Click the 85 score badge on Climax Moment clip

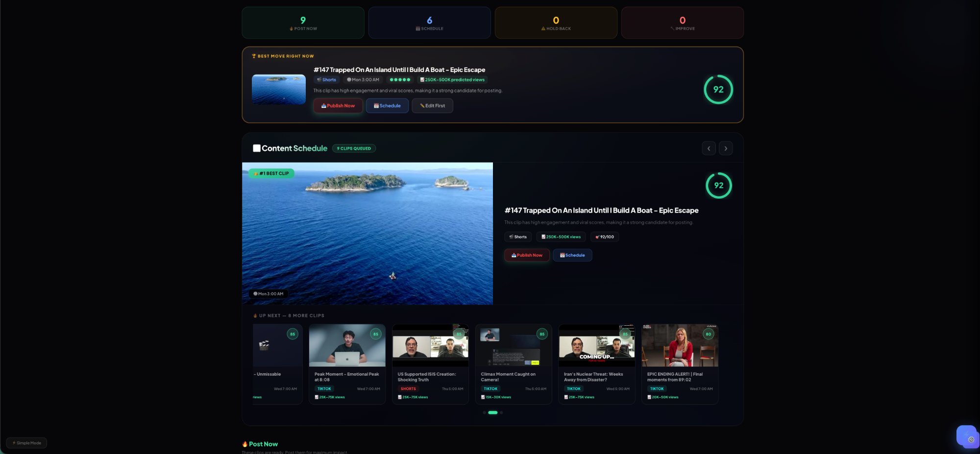click(541, 334)
